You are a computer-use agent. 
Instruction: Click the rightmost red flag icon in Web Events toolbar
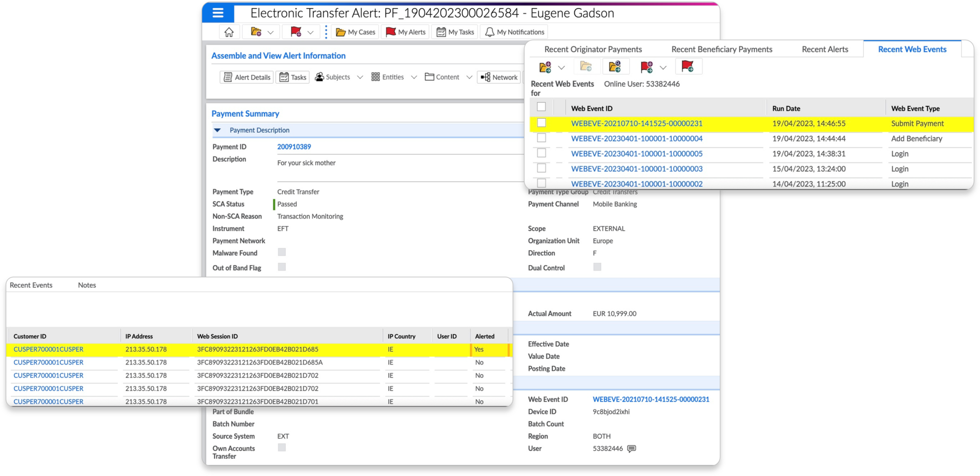(688, 67)
